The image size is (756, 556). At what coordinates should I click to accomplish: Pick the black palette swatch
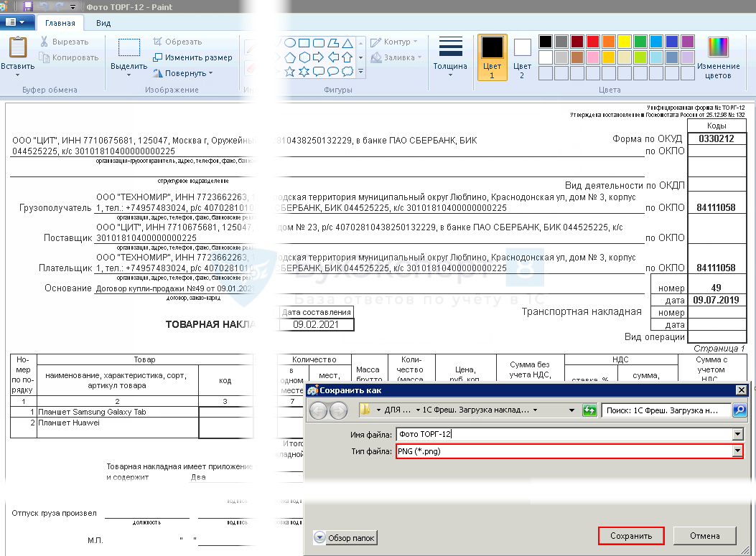click(x=546, y=42)
